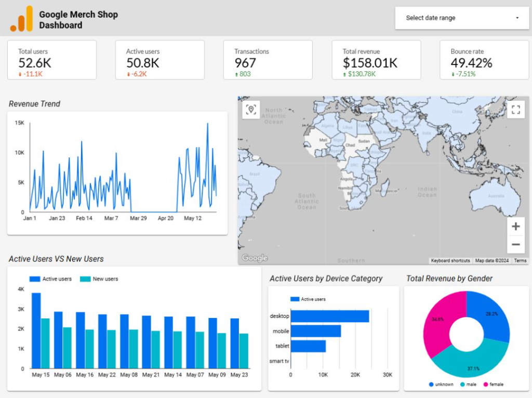Click the green down arrow beside -7.51%
The image size is (532, 398).
[x=453, y=74]
